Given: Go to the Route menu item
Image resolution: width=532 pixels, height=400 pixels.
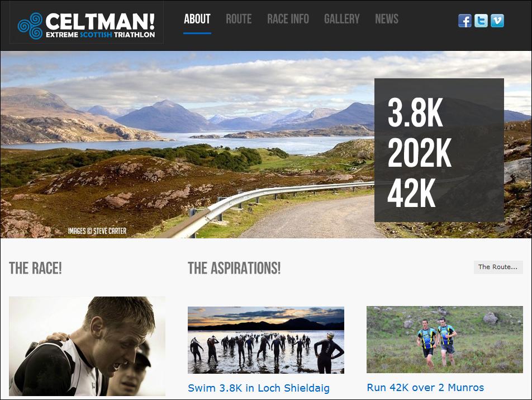Looking at the screenshot, I should tap(239, 19).
